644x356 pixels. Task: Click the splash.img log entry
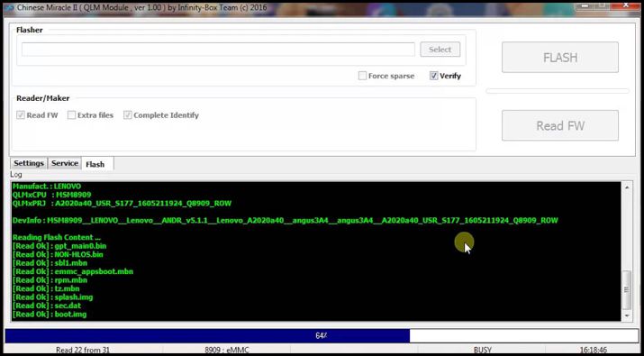coord(53,297)
